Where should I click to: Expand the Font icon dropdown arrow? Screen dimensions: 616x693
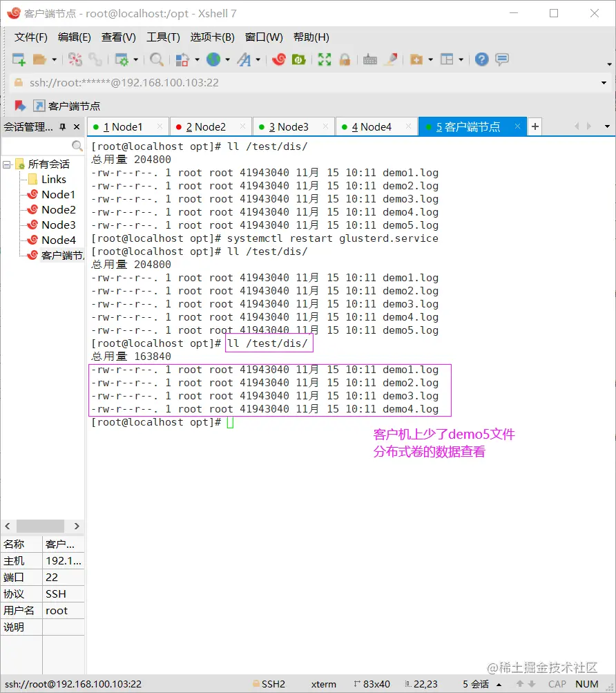tap(258, 59)
